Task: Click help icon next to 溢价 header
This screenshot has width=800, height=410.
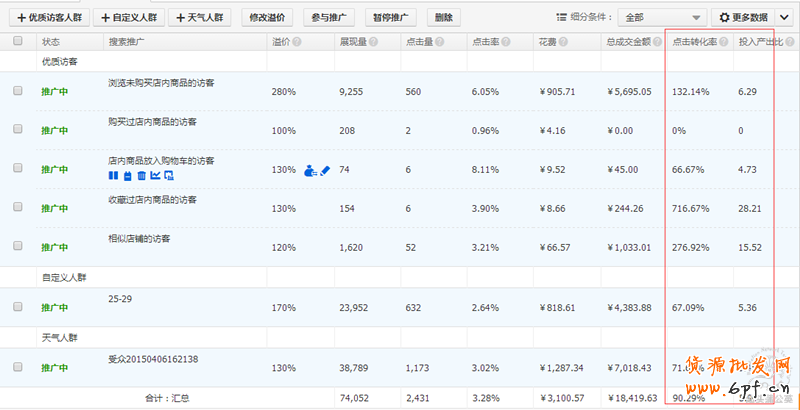Action: pyautogui.click(x=299, y=42)
